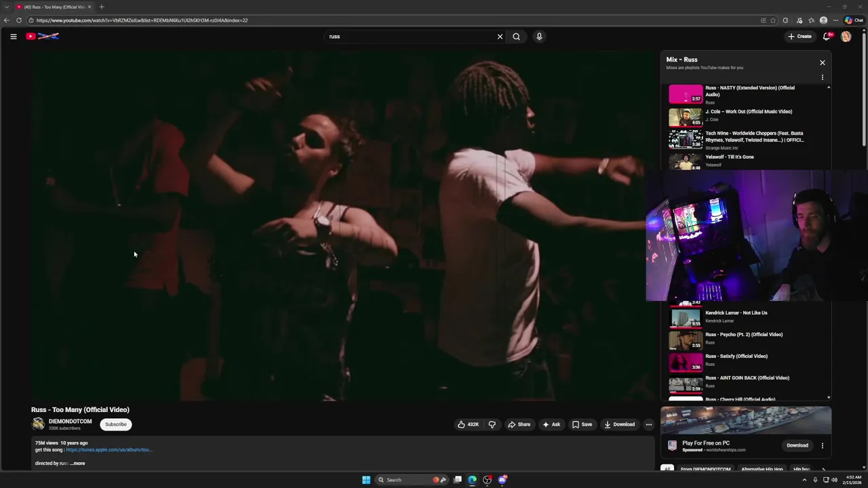Click the magnifier search button
The width and height of the screenshot is (868, 488).
click(516, 37)
